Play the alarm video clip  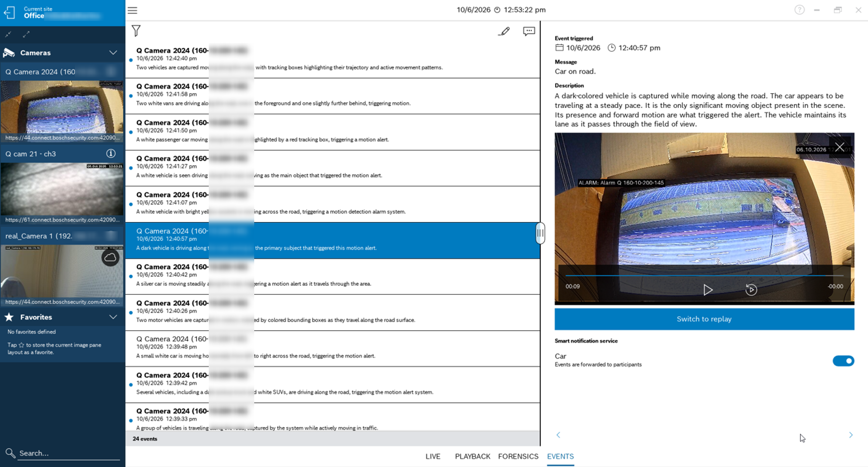click(x=708, y=290)
